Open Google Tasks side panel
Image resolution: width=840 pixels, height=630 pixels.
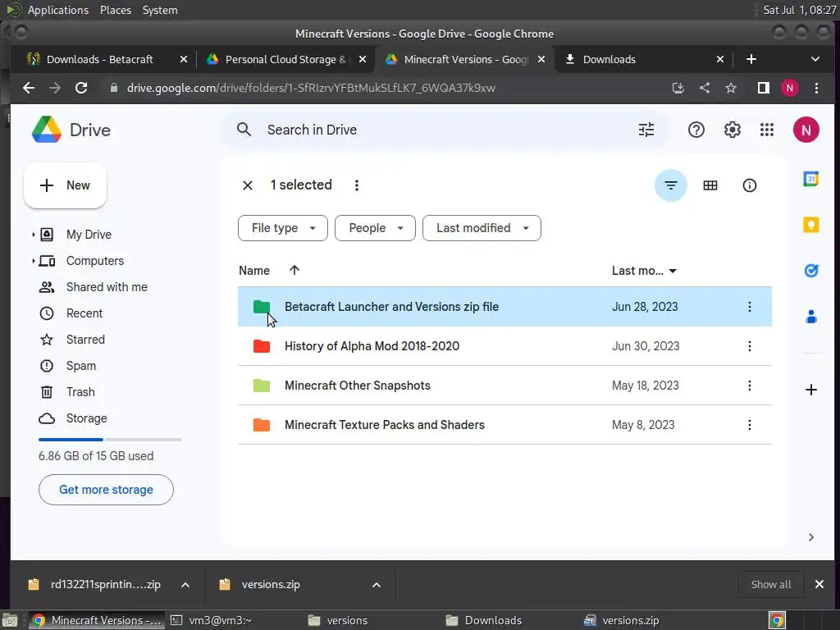810,271
